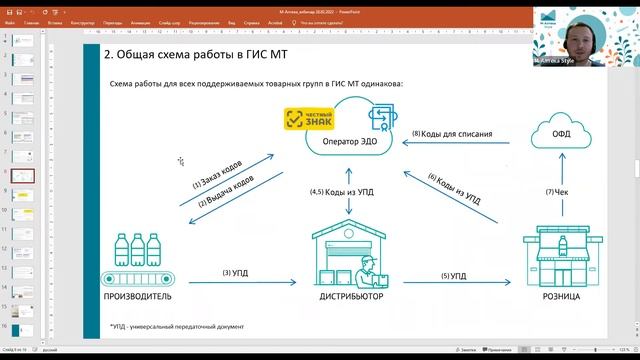Select slide 13 thumbnail

tap(22, 272)
